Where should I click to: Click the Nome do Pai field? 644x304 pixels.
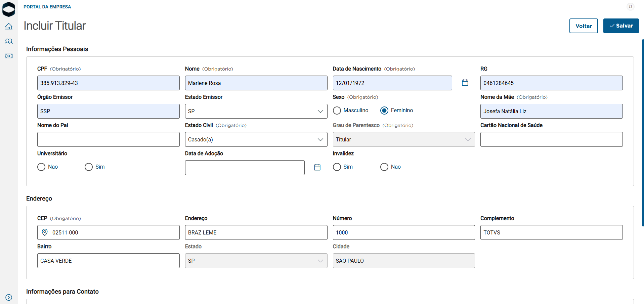(108, 139)
